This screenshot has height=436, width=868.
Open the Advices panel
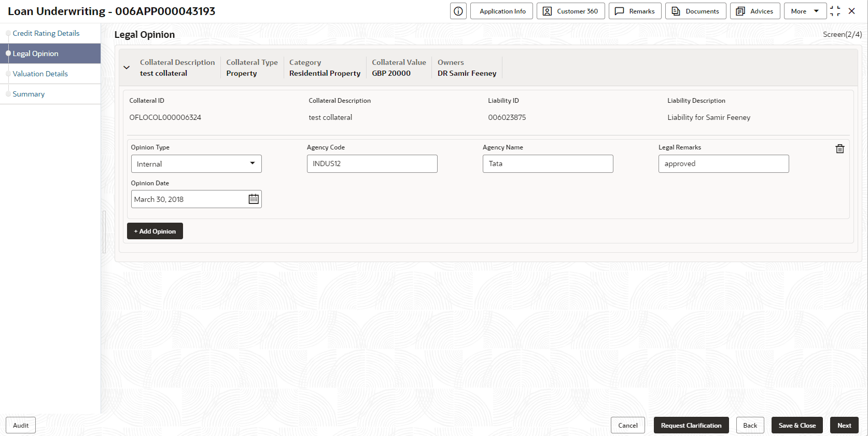coord(755,11)
